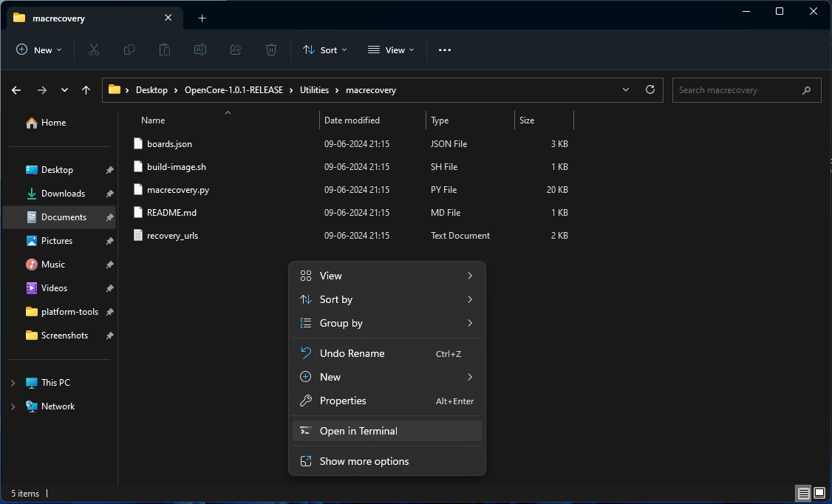Click the Back navigation arrow
Viewport: 832px width, 504px height.
[x=17, y=90]
